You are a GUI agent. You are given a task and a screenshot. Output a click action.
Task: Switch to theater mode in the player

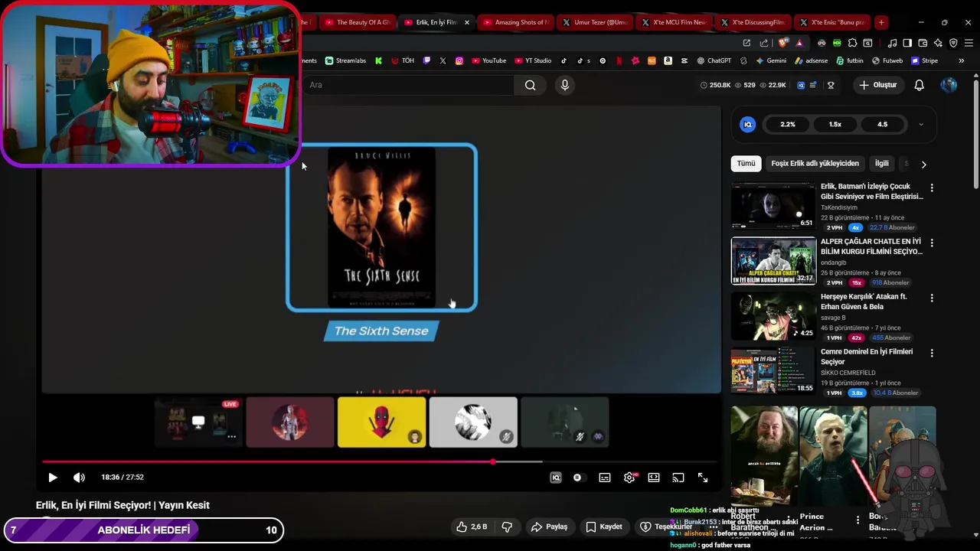654,478
